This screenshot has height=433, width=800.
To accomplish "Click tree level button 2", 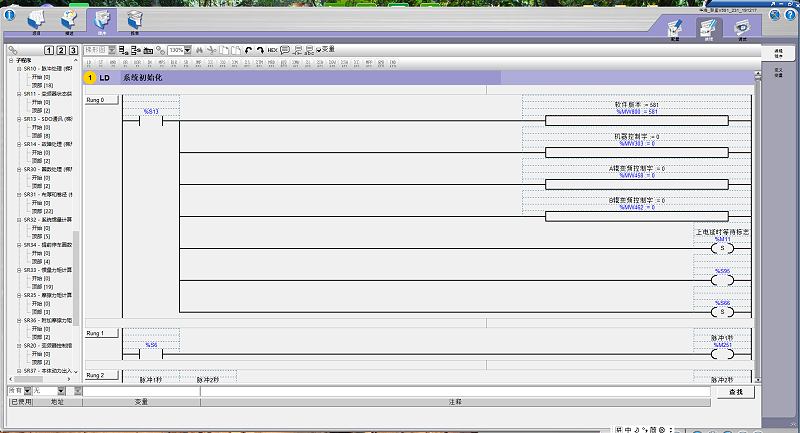I will point(61,50).
